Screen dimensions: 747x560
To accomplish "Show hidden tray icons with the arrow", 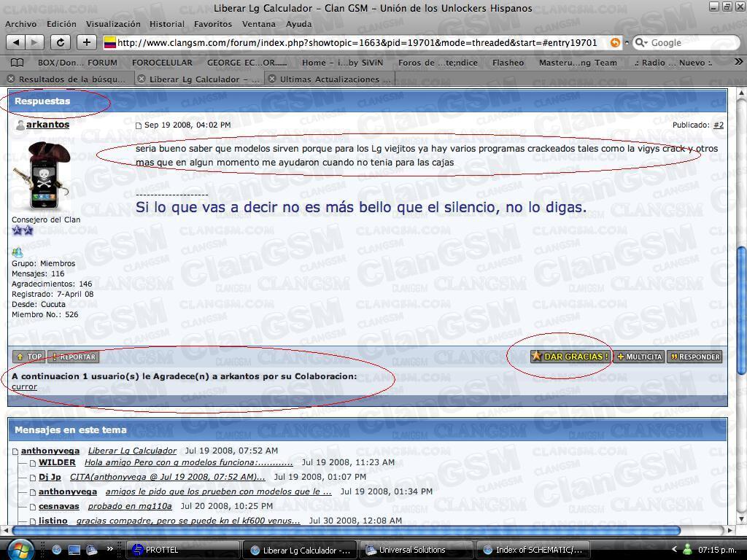I will pyautogui.click(x=674, y=550).
